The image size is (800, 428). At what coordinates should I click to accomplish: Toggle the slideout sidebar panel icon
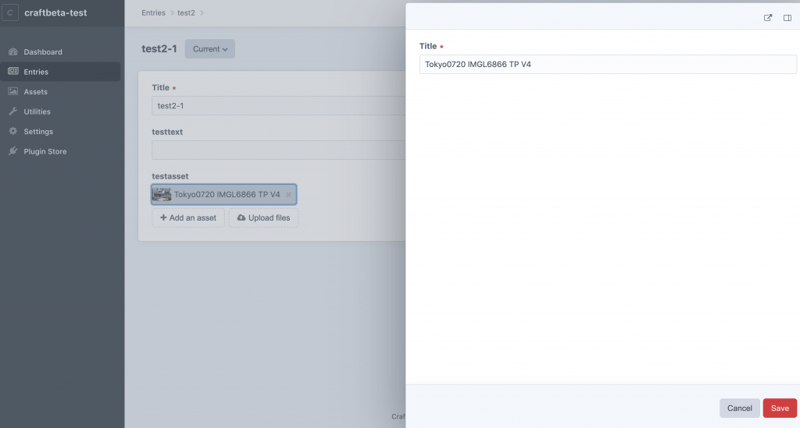click(x=787, y=17)
